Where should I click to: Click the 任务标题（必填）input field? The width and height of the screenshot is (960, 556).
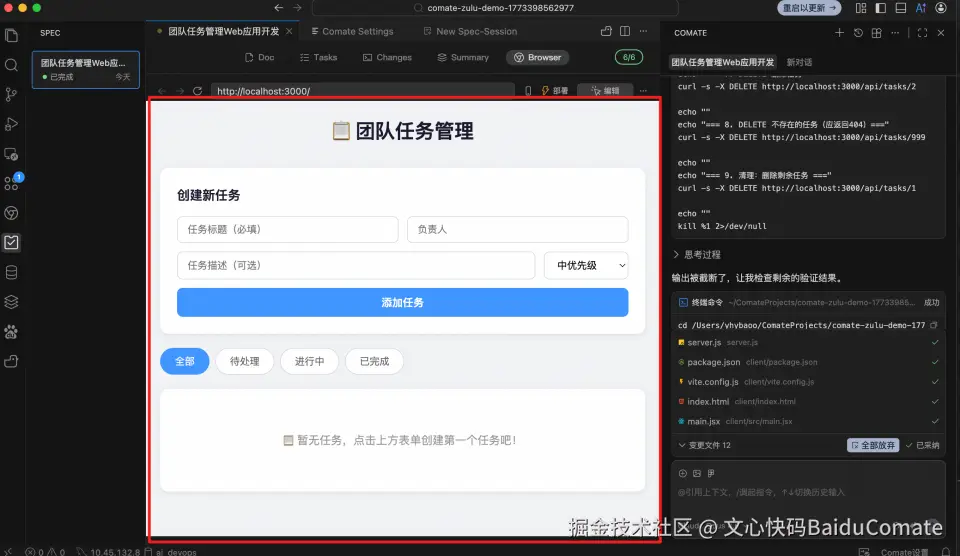[287, 230]
